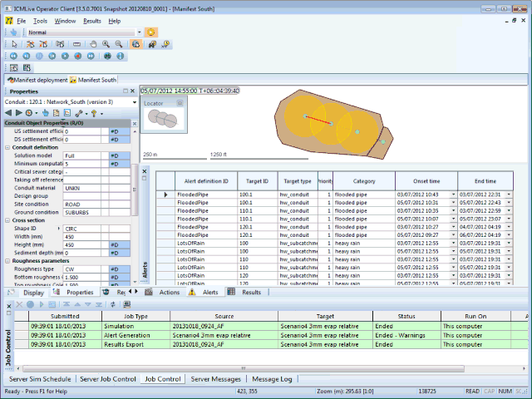Click the measure ruler tool icon
The height and width of the screenshot is (399, 532).
tap(76, 43)
